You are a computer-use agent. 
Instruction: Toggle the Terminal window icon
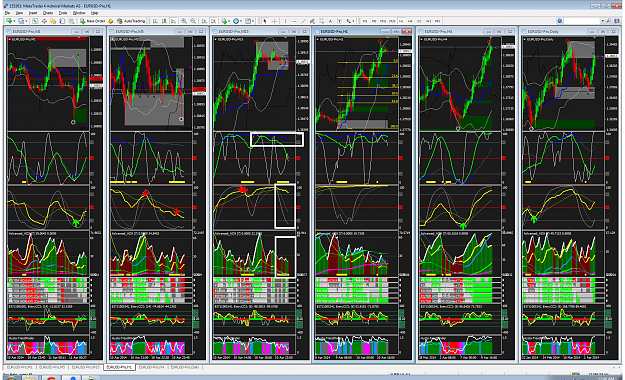tap(62, 21)
